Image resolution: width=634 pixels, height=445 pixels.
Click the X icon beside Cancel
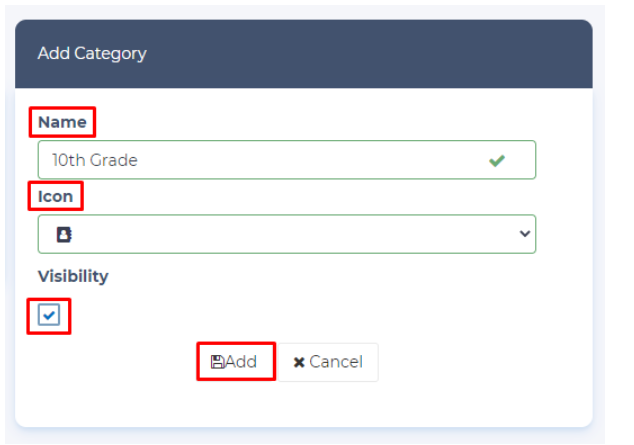299,362
